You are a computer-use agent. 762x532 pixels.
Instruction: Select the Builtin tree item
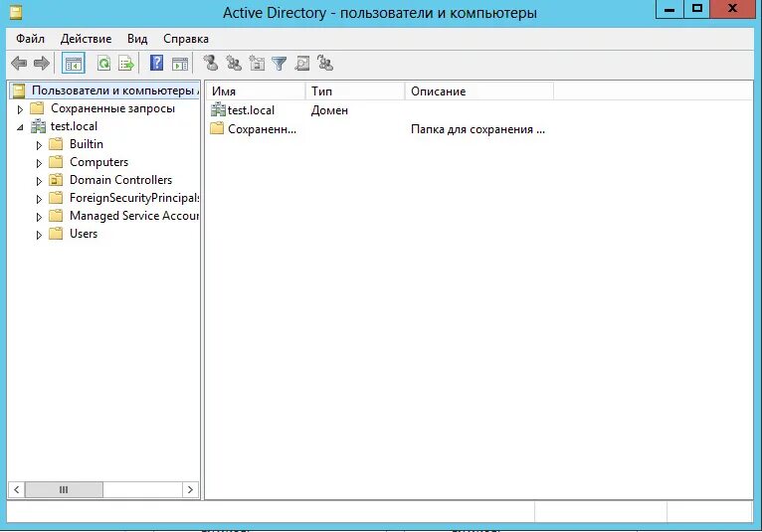pyautogui.click(x=87, y=144)
